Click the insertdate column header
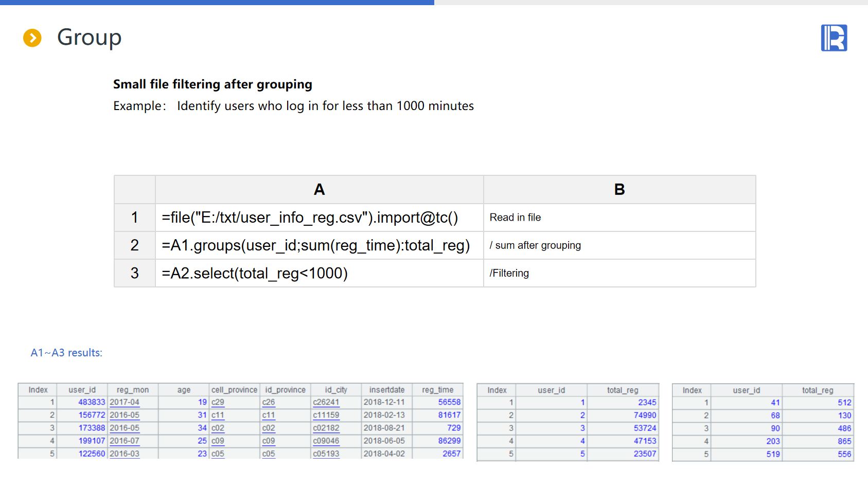868x488 pixels. pyautogui.click(x=386, y=390)
